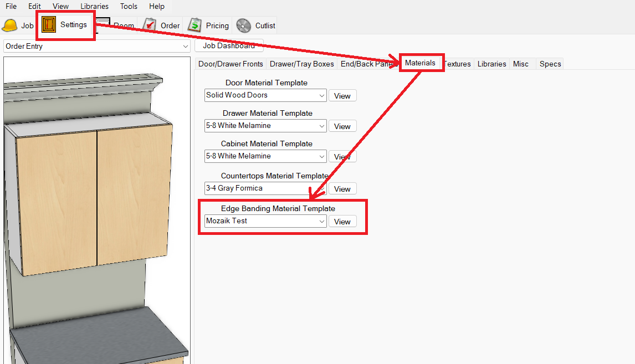
Task: Open the Drawer/Tray Boxes tab
Action: [x=301, y=64]
